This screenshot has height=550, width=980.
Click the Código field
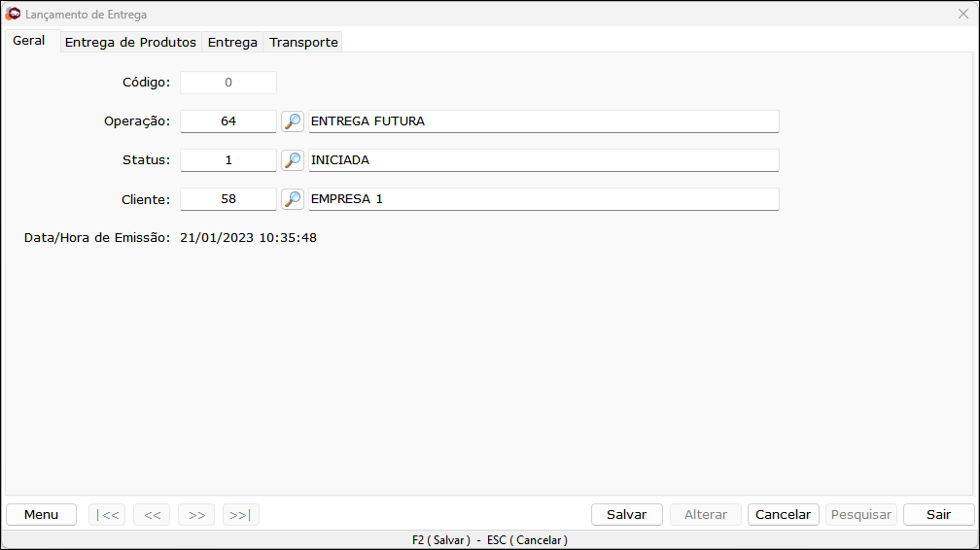[228, 83]
